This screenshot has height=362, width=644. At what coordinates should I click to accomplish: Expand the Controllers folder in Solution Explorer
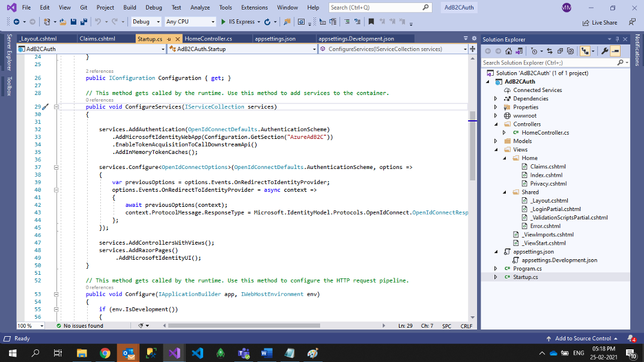[496, 124]
